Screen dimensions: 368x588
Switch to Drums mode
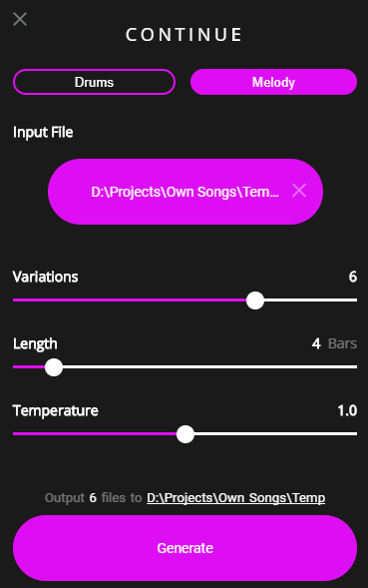tap(94, 82)
